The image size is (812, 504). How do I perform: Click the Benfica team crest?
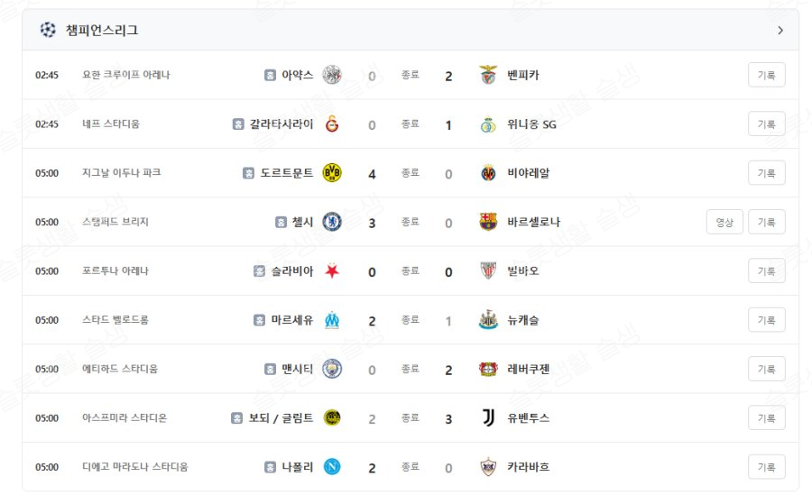(488, 75)
